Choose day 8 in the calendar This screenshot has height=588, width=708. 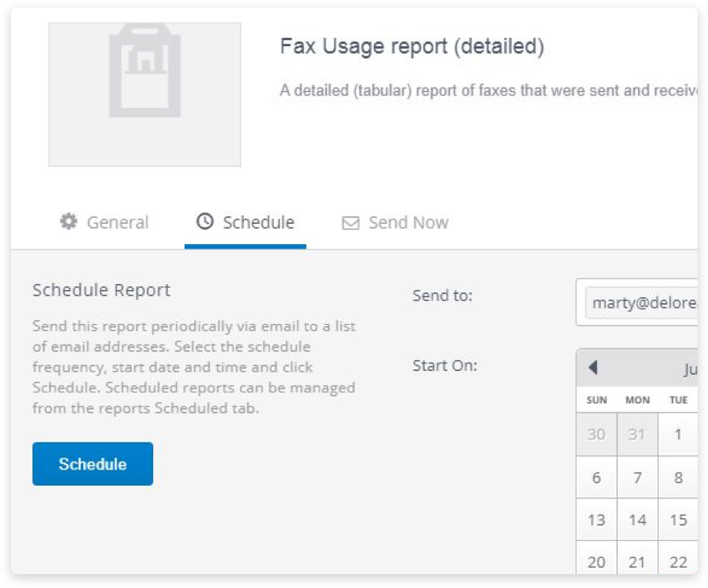pos(678,477)
